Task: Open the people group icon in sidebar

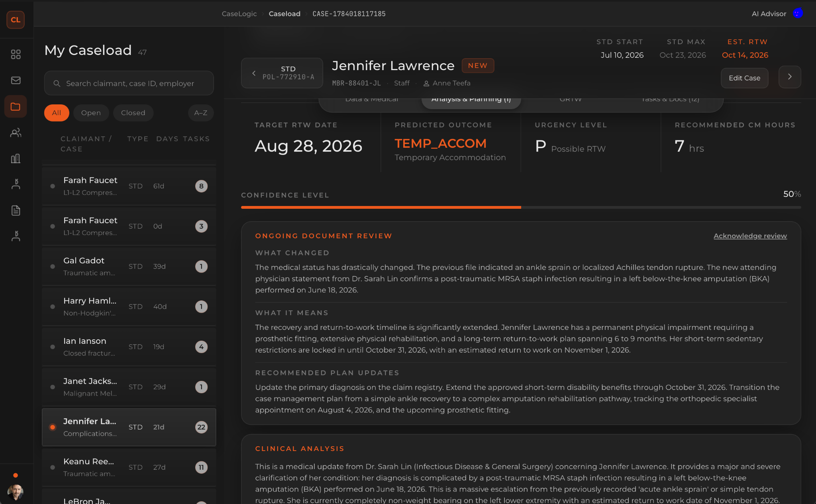Action: 16,133
